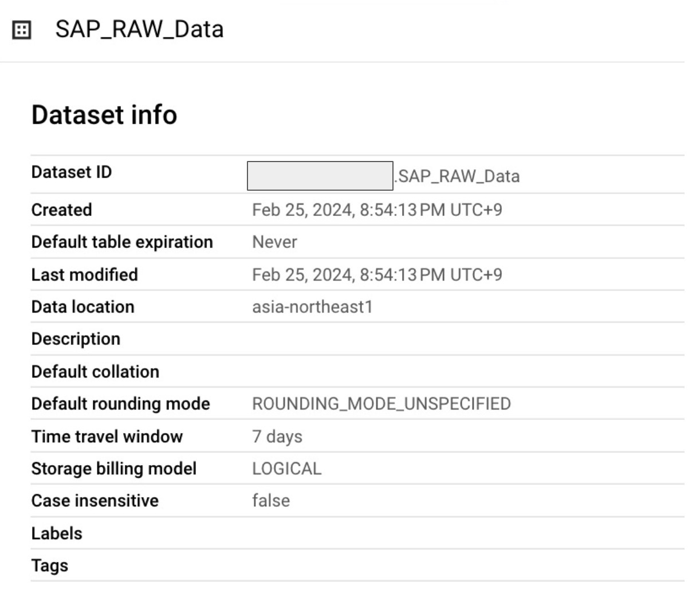Image resolution: width=700 pixels, height=598 pixels.
Task: Click the redacted project ID box
Action: pos(320,176)
